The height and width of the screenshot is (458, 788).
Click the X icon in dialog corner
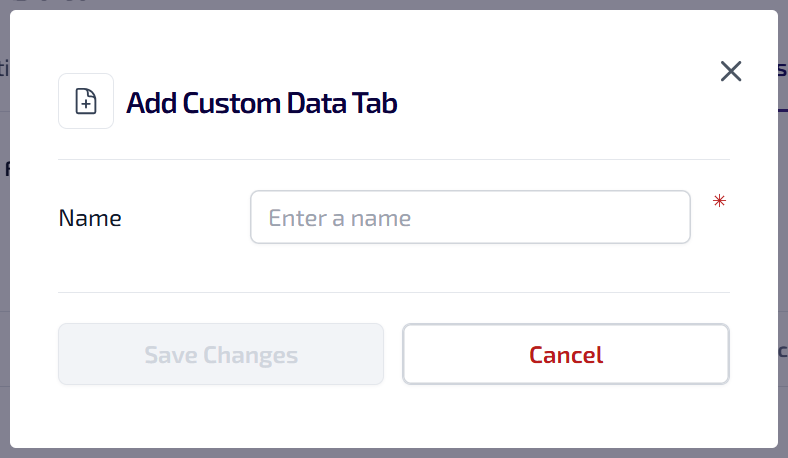click(731, 71)
